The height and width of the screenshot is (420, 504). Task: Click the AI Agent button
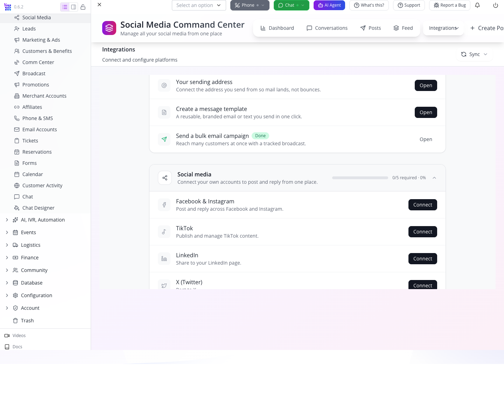point(329,5)
